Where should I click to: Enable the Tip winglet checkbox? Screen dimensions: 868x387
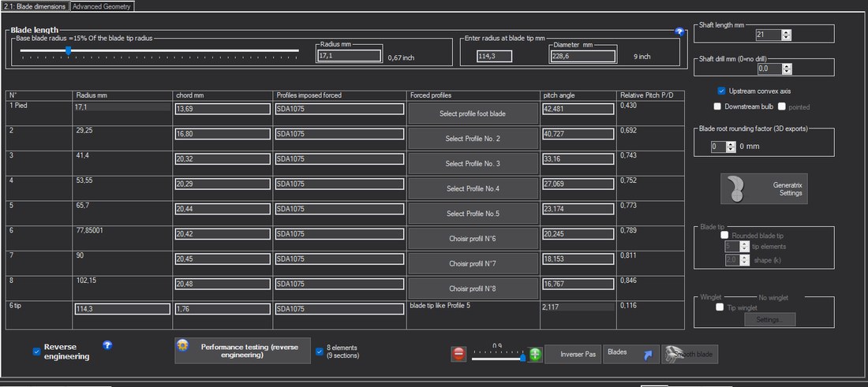720,307
